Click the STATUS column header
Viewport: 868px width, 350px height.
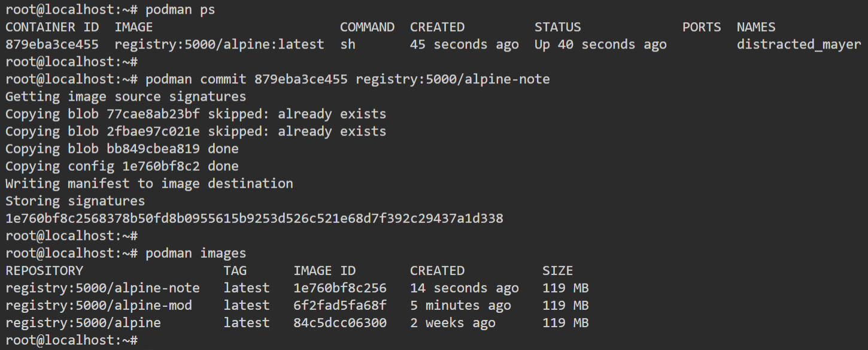pos(557,27)
